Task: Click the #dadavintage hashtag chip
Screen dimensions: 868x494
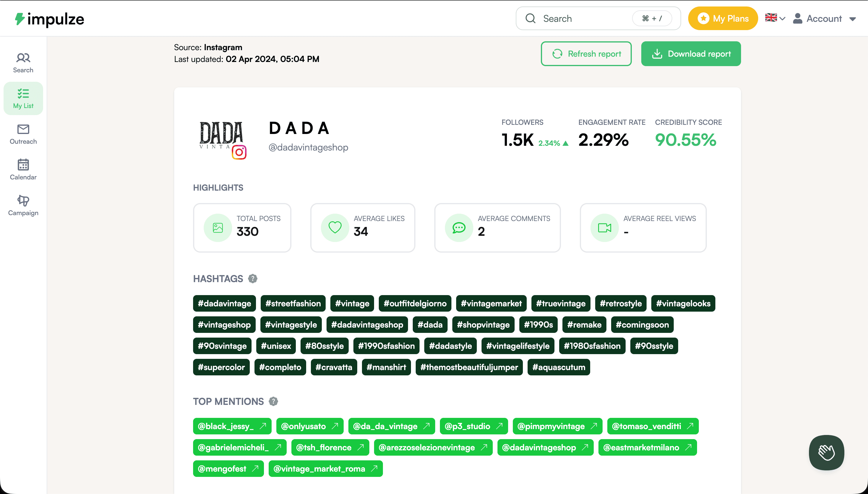Action: tap(224, 303)
